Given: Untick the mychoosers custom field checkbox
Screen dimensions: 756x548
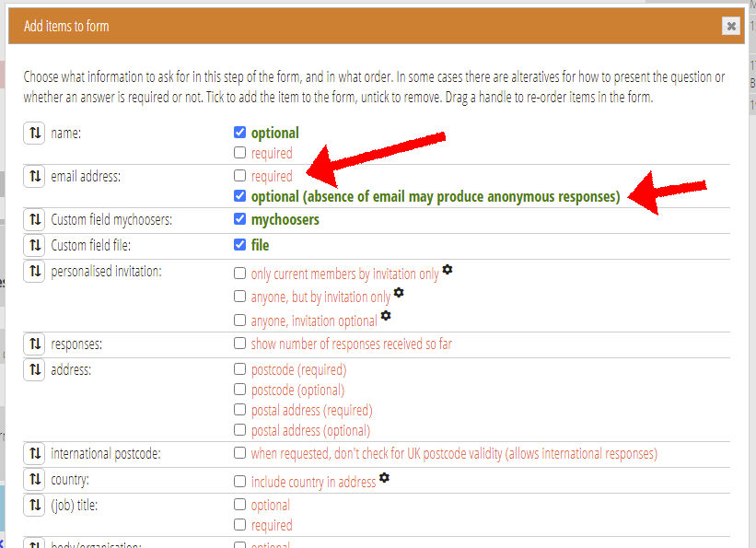Looking at the screenshot, I should tap(239, 219).
